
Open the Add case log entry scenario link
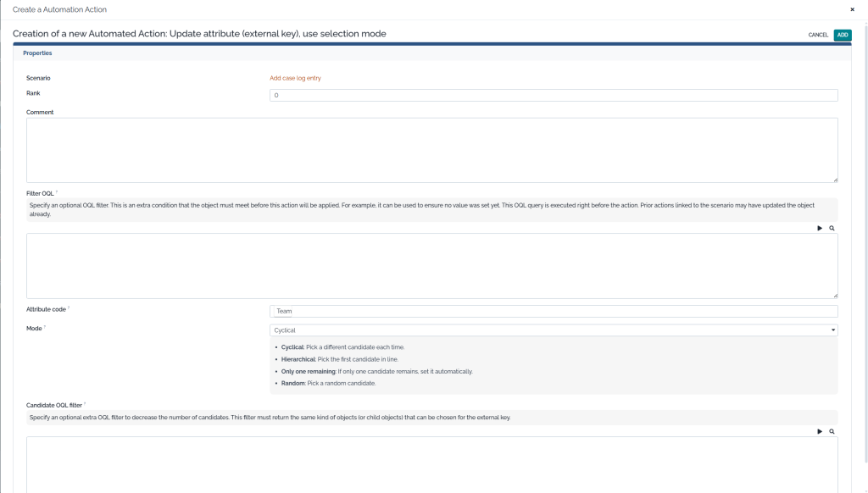[295, 78]
